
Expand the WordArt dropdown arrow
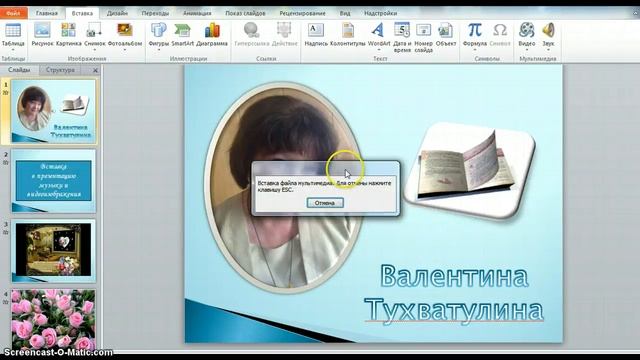point(378,50)
